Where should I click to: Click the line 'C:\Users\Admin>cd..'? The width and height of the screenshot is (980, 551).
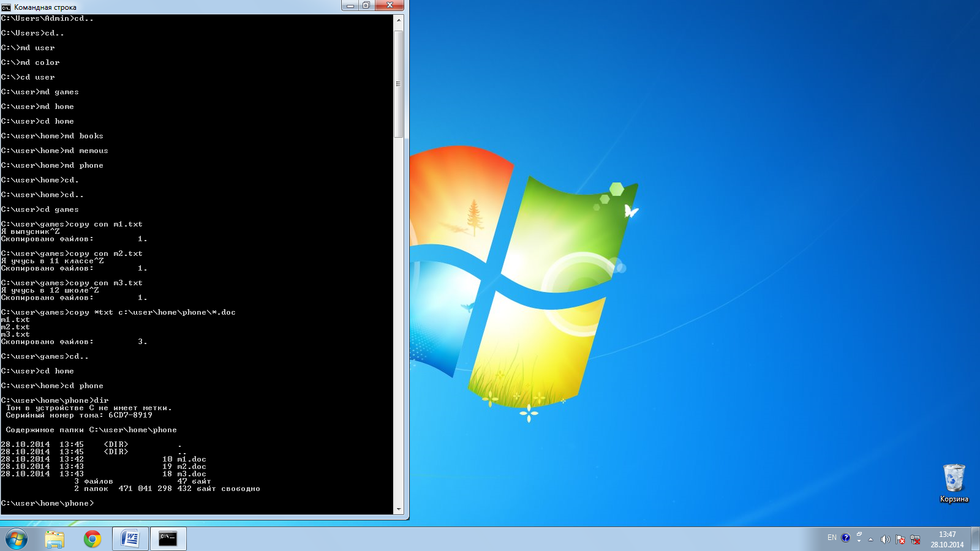click(x=47, y=18)
